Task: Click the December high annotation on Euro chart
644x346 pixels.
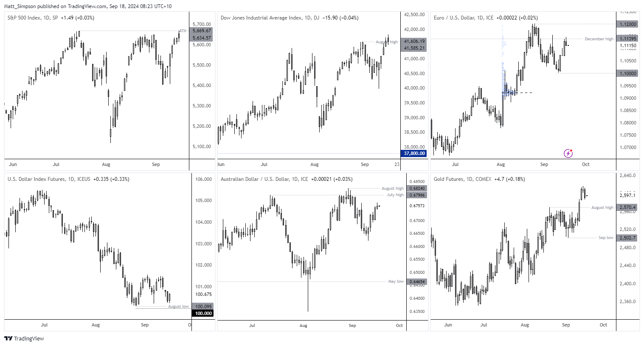Action: click(599, 39)
